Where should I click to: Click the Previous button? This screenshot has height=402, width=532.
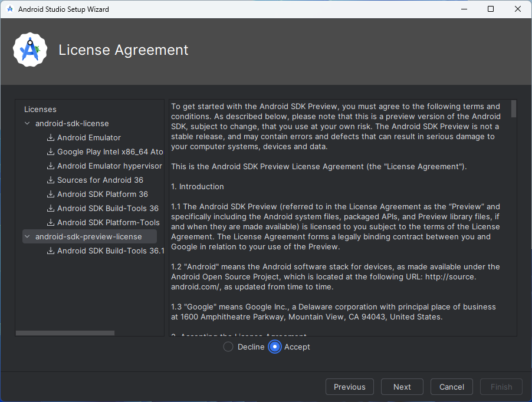click(349, 387)
